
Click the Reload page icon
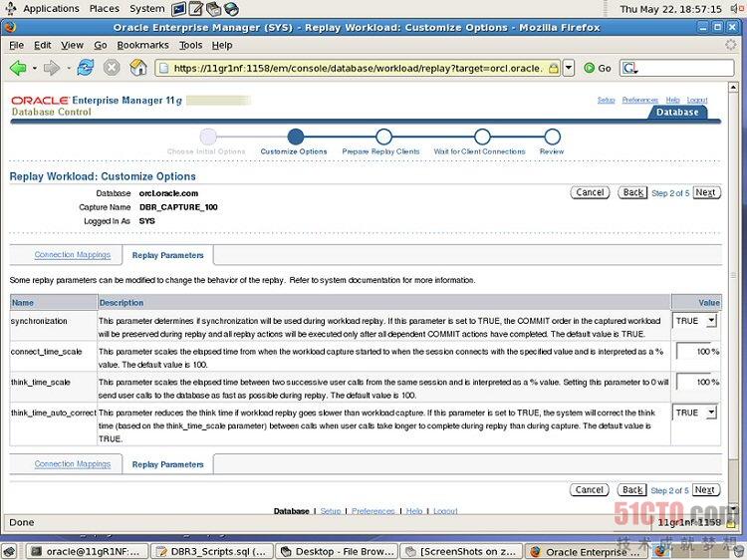(86, 68)
